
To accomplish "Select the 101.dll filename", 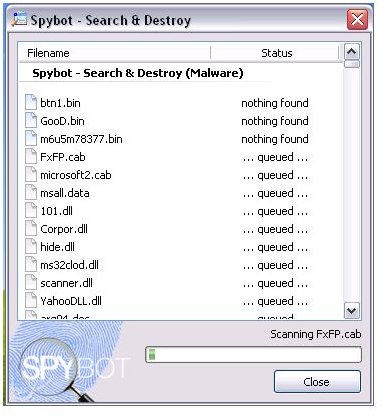I will point(56,211).
